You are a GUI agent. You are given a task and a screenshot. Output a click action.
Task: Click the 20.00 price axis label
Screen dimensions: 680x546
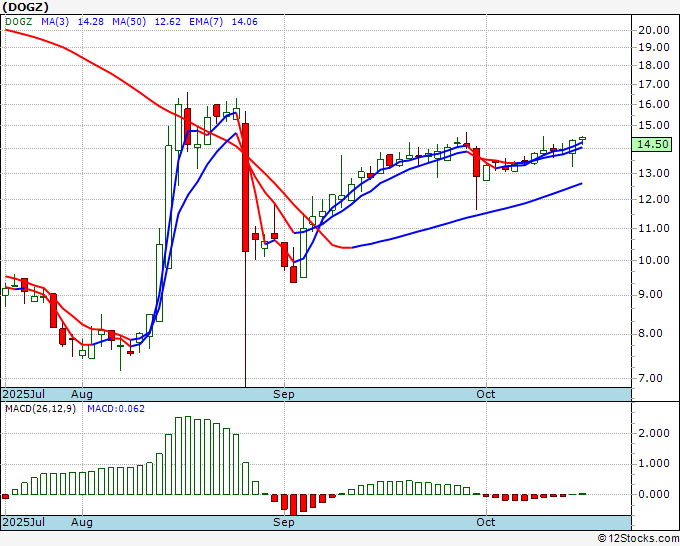654,30
